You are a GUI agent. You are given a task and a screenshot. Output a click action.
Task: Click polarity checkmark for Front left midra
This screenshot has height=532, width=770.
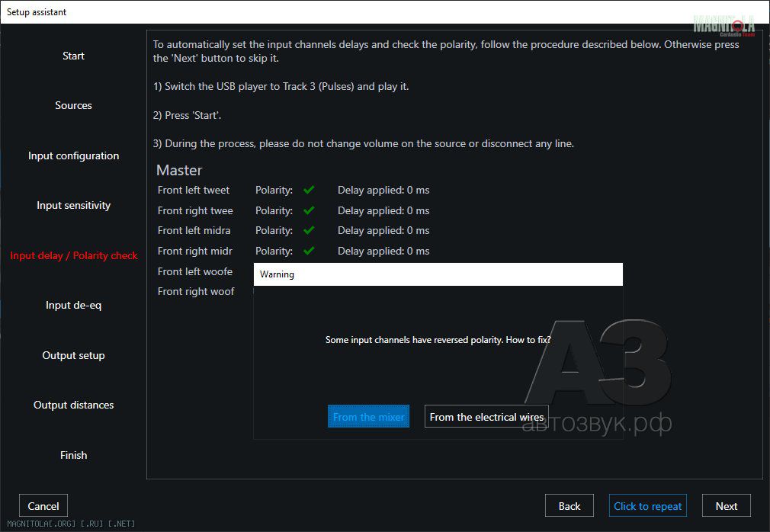point(309,230)
